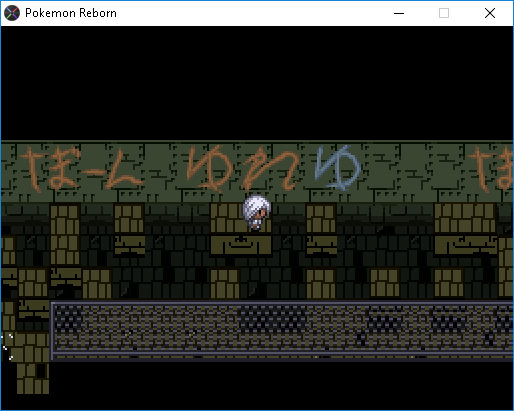Click the greyed-out maximize window button
Screen dimensions: 514x411
(444, 13)
